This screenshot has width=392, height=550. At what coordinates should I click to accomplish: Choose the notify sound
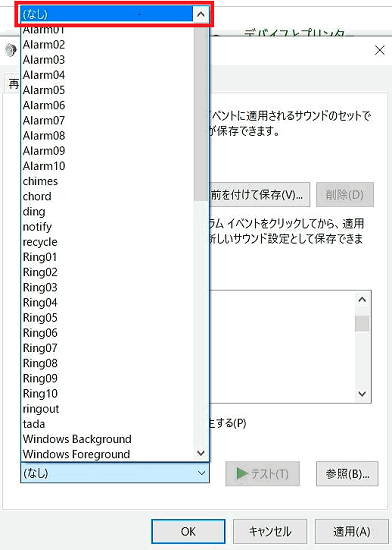pos(107,227)
